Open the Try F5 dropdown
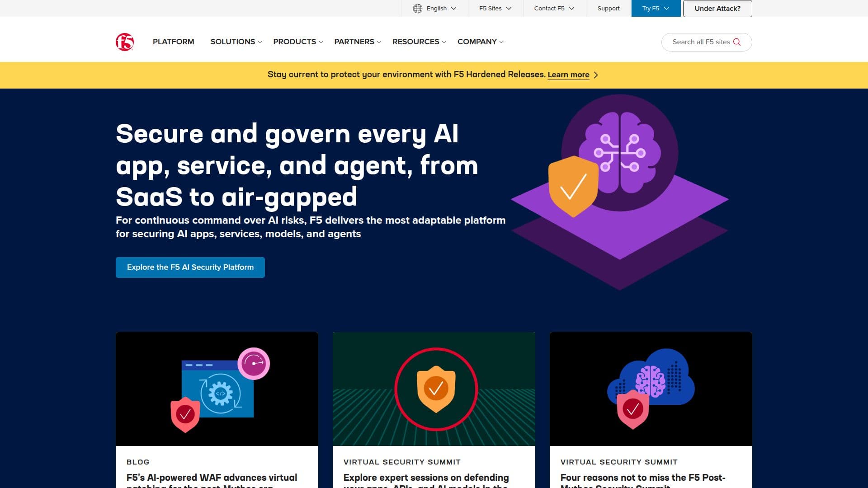 [656, 9]
